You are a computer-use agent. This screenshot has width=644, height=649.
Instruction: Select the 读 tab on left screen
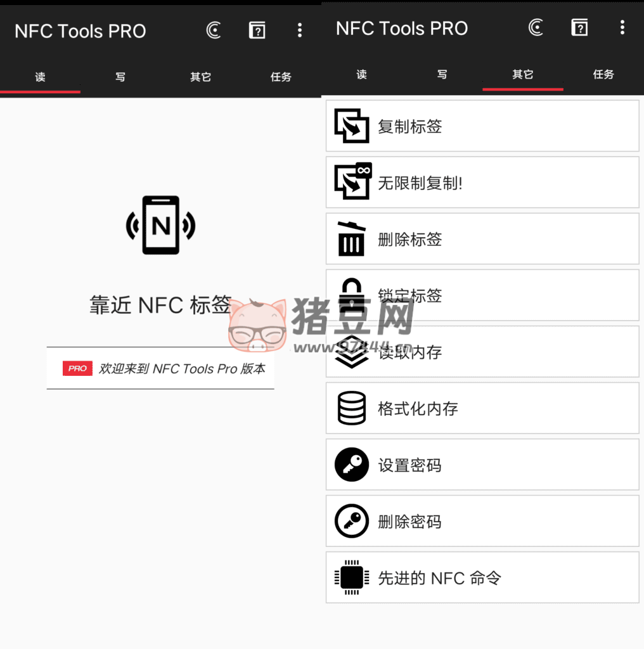(40, 77)
